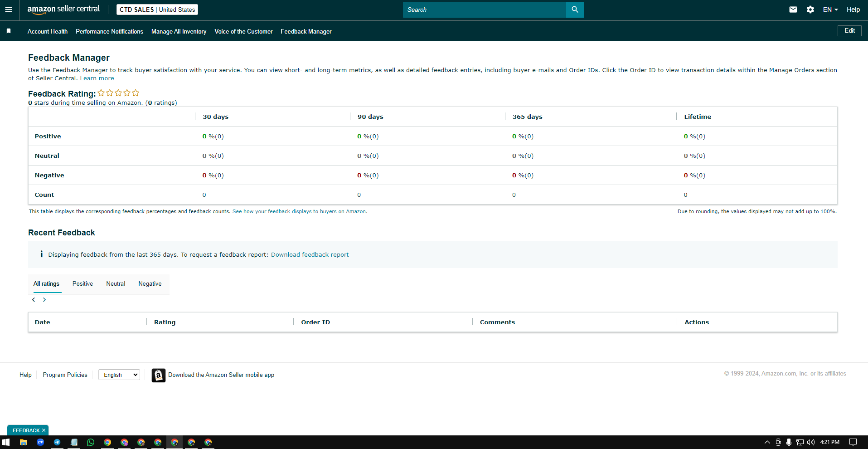Close the FEEDBACK tab with X
The image size is (868, 449).
click(x=44, y=430)
